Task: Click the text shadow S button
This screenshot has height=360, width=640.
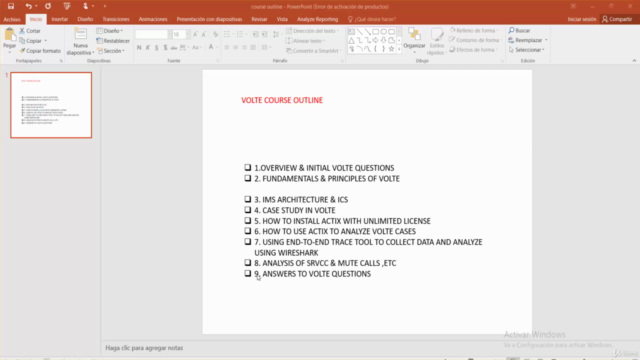Action: tap(165, 48)
